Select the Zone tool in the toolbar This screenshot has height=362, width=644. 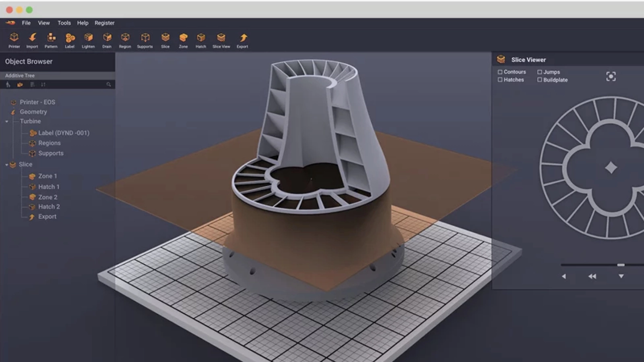click(x=183, y=41)
